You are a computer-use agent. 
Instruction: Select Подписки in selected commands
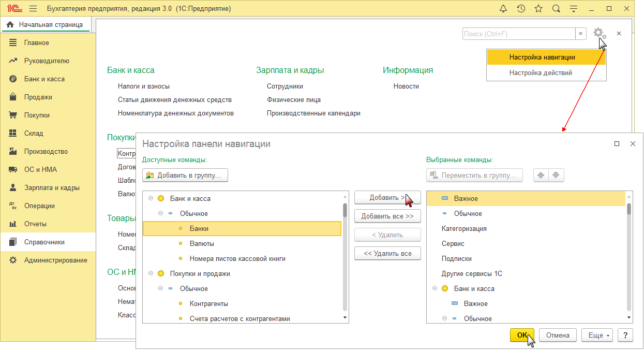click(526, 258)
